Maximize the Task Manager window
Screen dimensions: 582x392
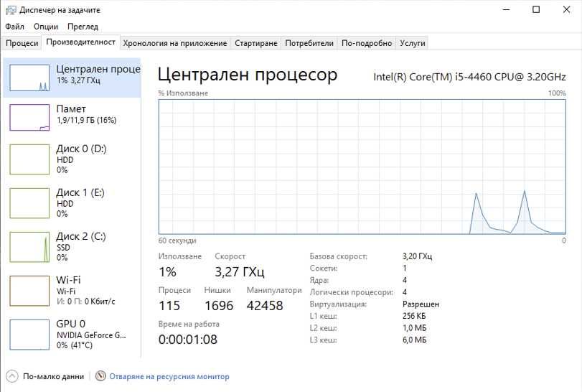(536, 9)
